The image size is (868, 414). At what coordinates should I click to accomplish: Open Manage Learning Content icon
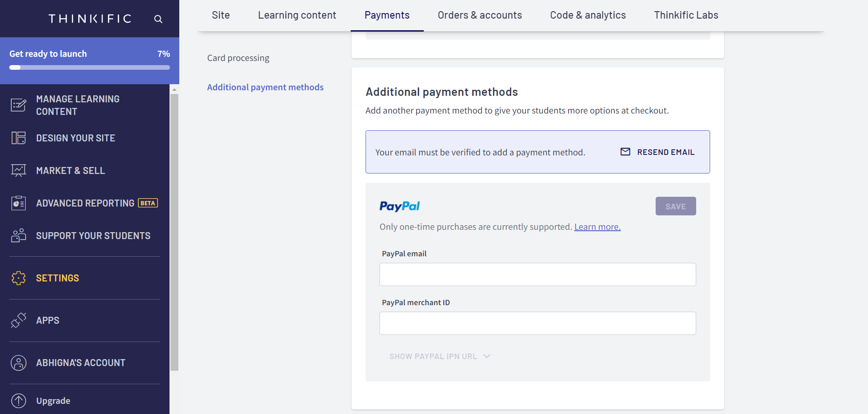[19, 105]
